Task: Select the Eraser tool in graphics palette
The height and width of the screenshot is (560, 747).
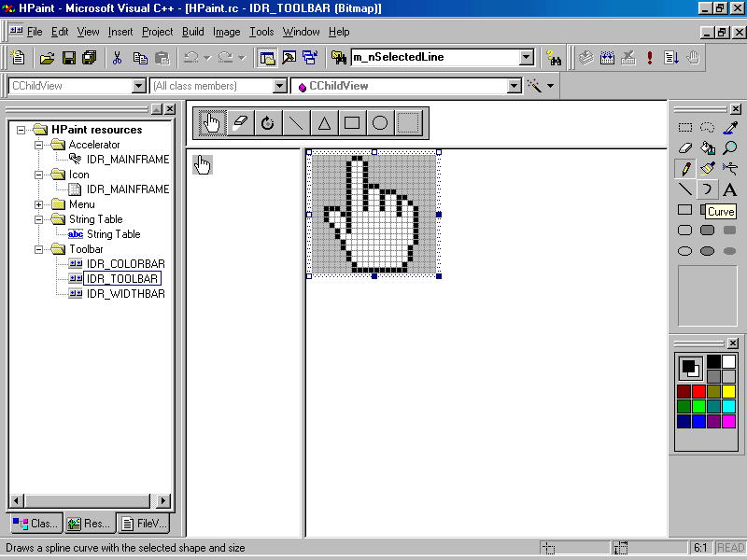Action: [685, 148]
